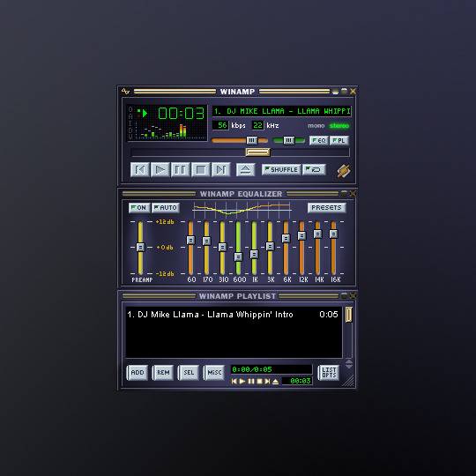
Task: Click the seek bar position handle
Action: [x=257, y=152]
